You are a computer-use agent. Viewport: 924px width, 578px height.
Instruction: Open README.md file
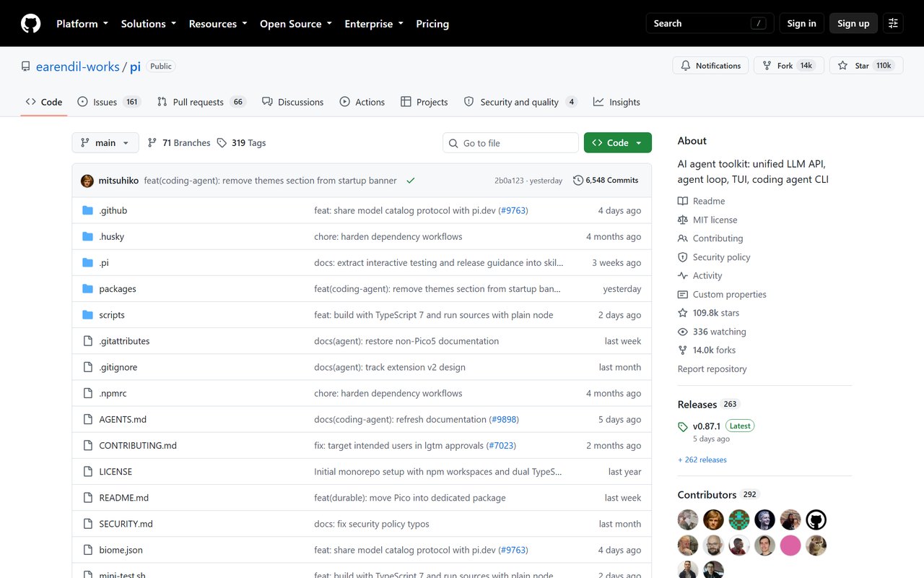(x=124, y=498)
